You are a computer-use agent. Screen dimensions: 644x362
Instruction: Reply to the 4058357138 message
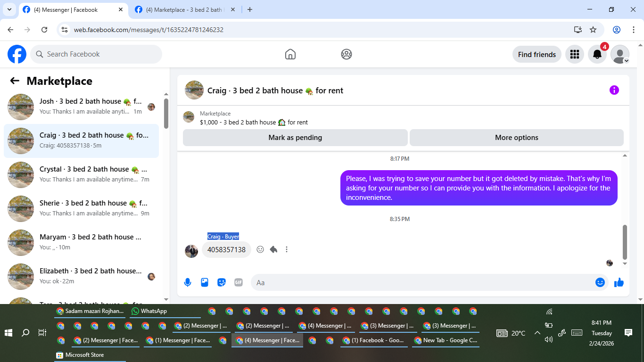coord(273,249)
